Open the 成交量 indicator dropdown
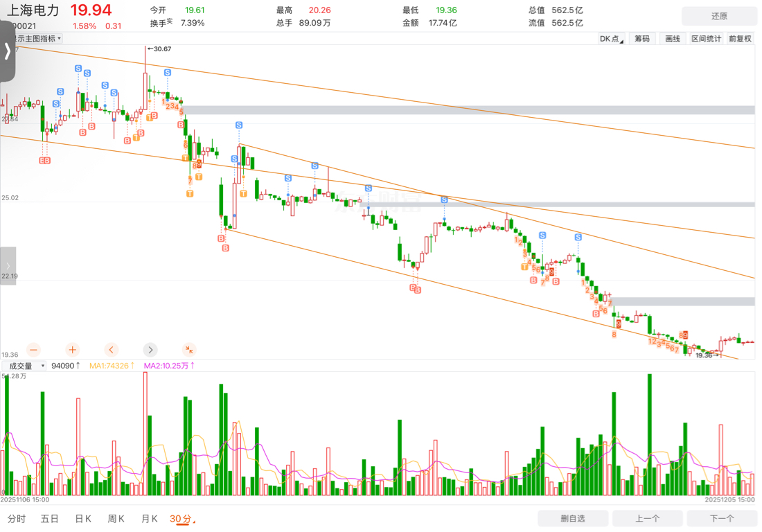762x532 pixels. pos(24,366)
